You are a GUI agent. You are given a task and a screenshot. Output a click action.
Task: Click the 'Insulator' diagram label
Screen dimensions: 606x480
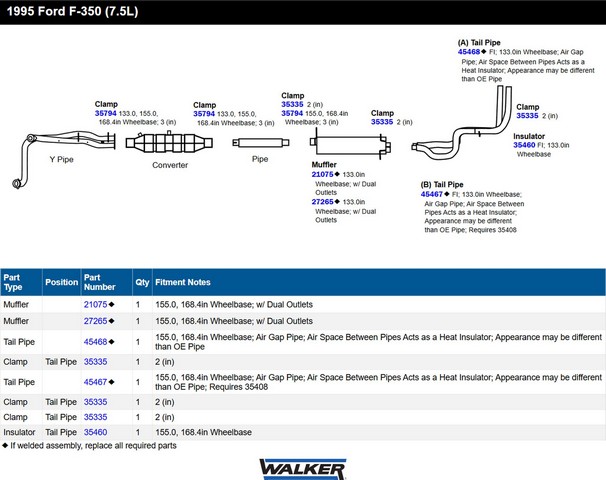pyautogui.click(x=529, y=136)
